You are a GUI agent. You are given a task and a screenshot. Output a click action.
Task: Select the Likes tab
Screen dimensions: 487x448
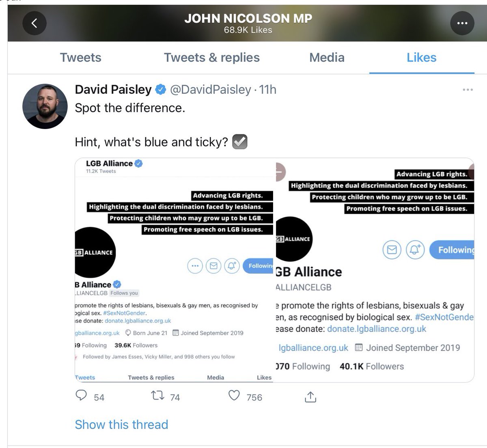[x=422, y=58]
